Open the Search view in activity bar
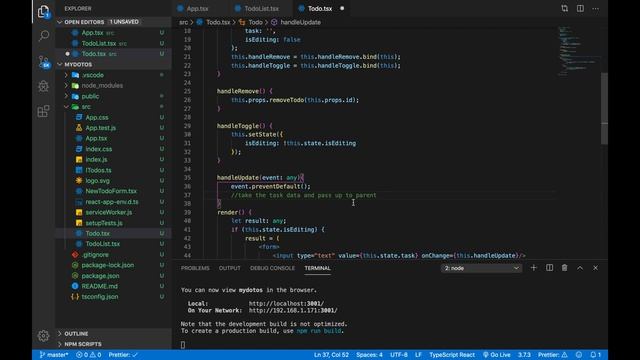Image resolution: width=640 pixels, height=360 pixels. pyautogui.click(x=43, y=36)
